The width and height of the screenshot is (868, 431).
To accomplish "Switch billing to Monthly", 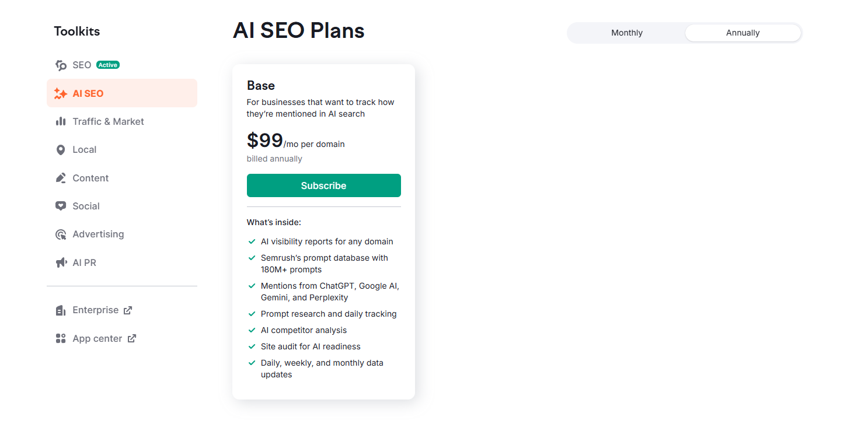I will click(x=626, y=33).
